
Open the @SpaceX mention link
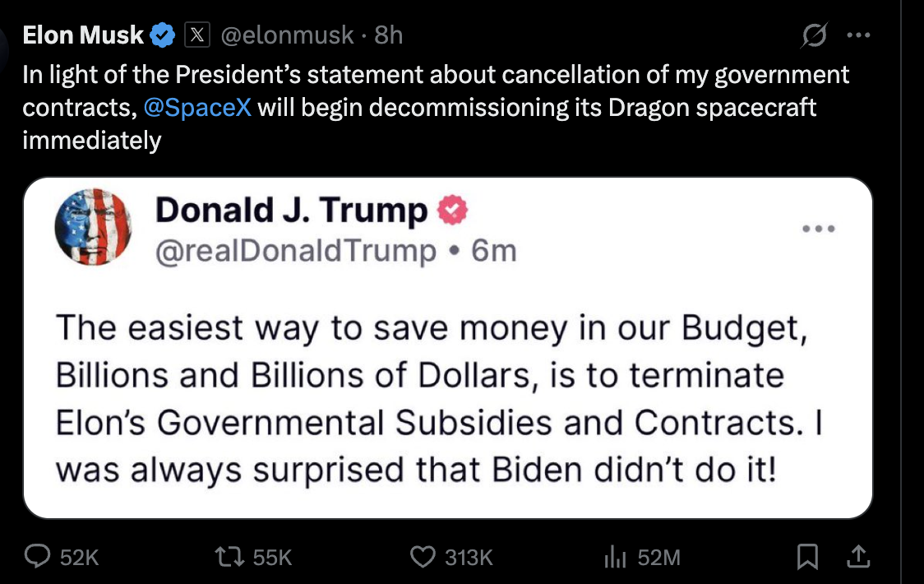pyautogui.click(x=196, y=109)
